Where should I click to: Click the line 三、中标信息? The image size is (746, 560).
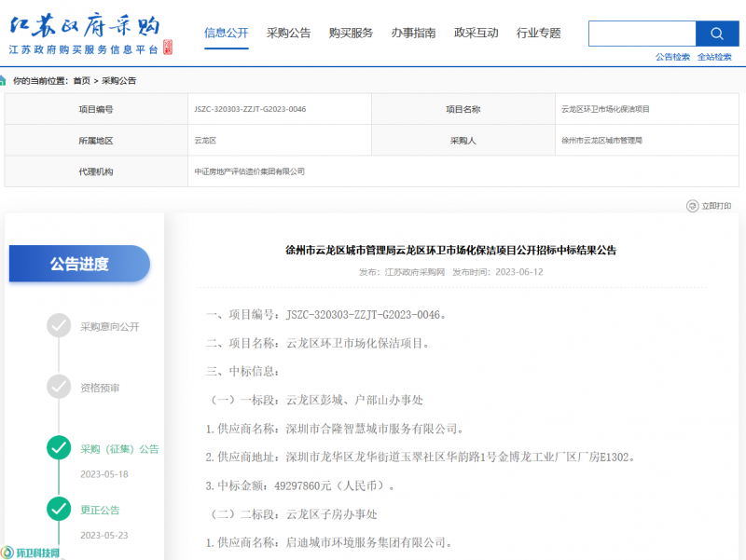242,371
